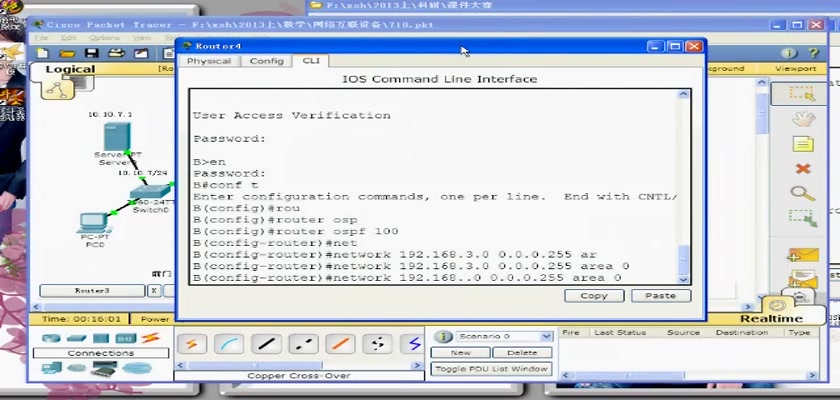Select the Switches device category
Viewport: 840px width, 400px height.
point(77,338)
